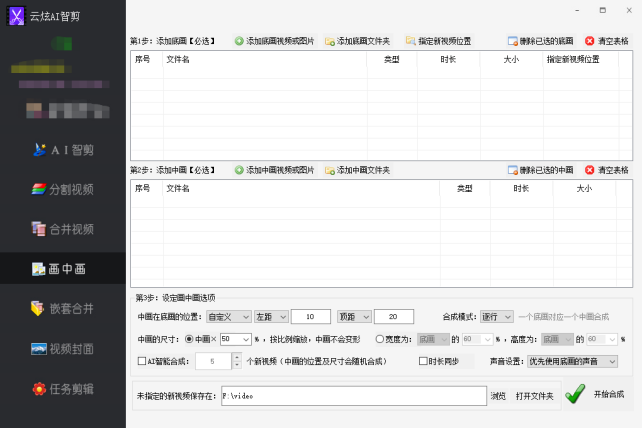Viewport: 642px width, 428px height.
Task: Open the 中画× 50 percent dropdown
Action: pos(235,339)
